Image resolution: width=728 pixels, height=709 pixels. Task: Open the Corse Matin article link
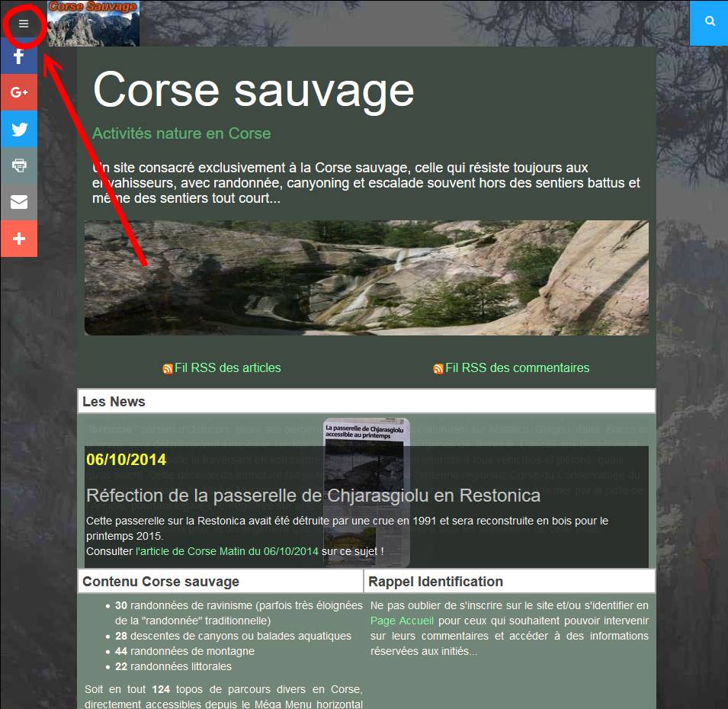227,551
